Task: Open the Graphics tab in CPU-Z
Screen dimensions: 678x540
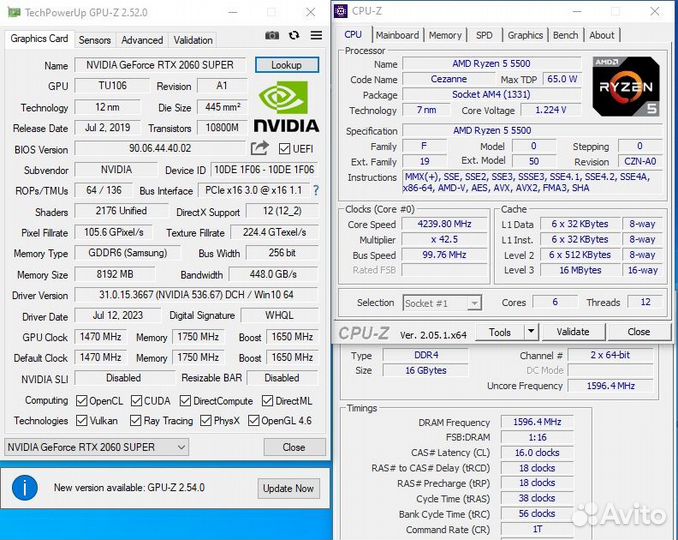Action: pyautogui.click(x=525, y=35)
